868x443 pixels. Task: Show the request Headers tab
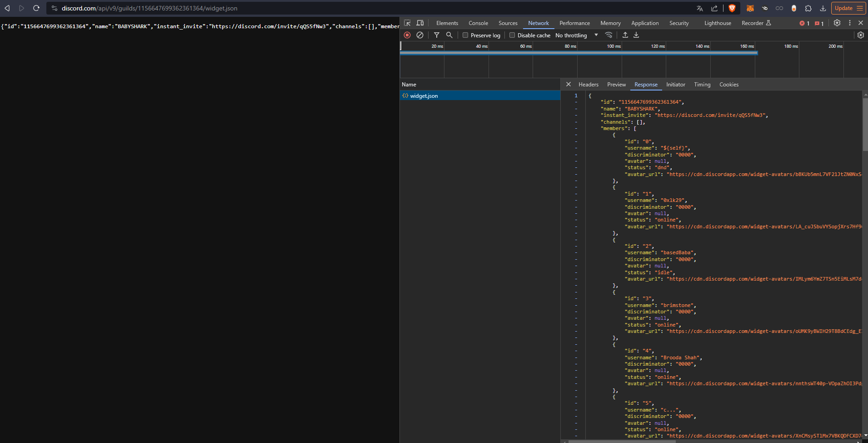tap(589, 85)
